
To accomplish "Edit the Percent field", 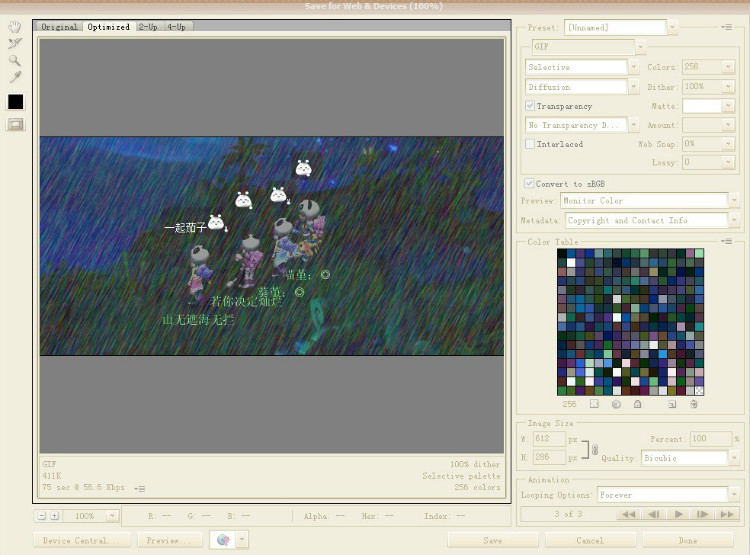I will click(x=711, y=439).
